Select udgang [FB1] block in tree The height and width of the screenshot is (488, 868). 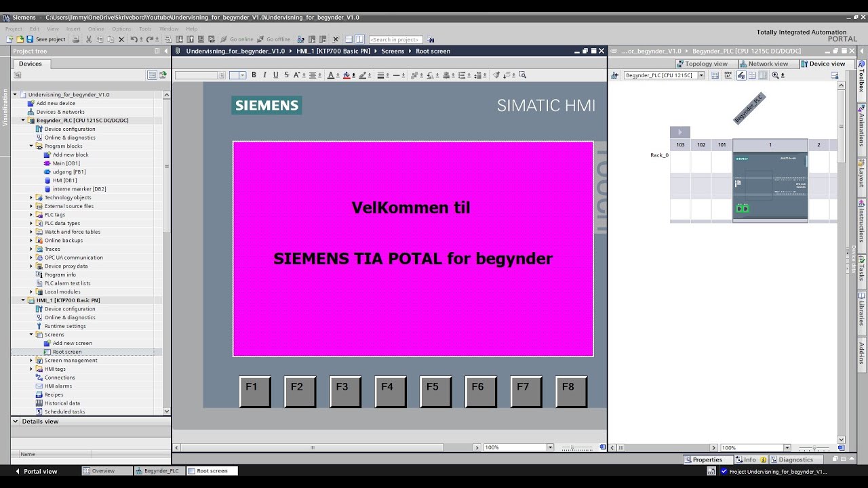[69, 172]
